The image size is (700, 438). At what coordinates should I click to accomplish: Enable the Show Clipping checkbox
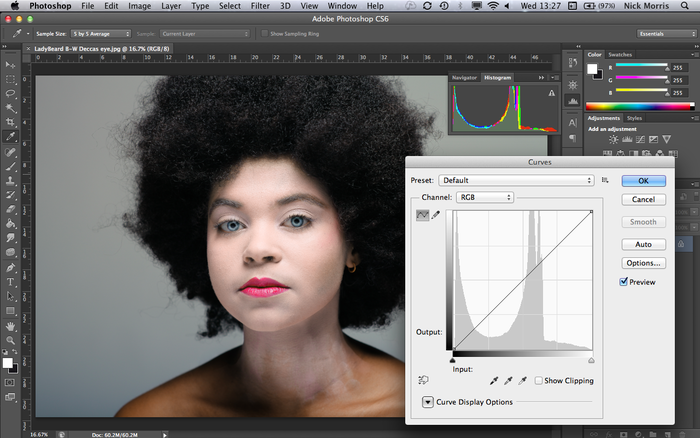click(x=539, y=381)
